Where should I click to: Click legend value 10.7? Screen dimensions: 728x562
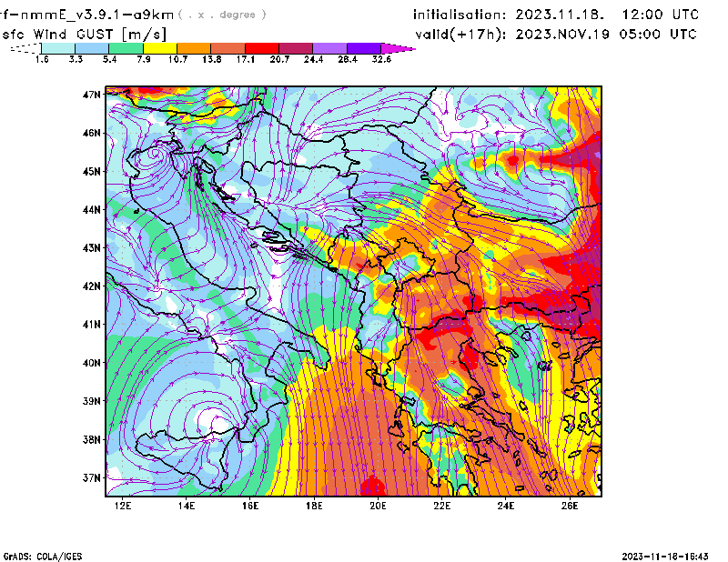[177, 59]
